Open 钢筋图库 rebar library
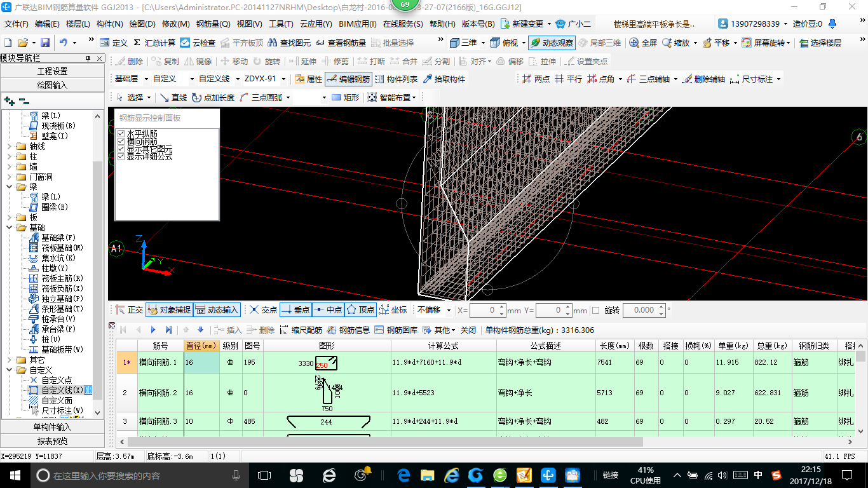This screenshot has height=488, width=868. pyautogui.click(x=396, y=330)
